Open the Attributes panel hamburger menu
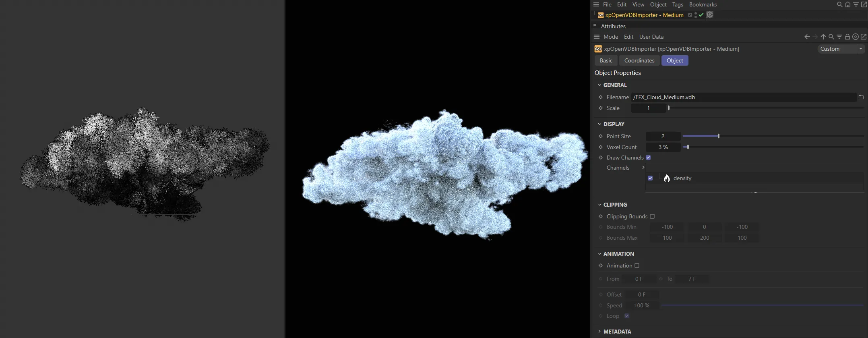 pos(597,37)
